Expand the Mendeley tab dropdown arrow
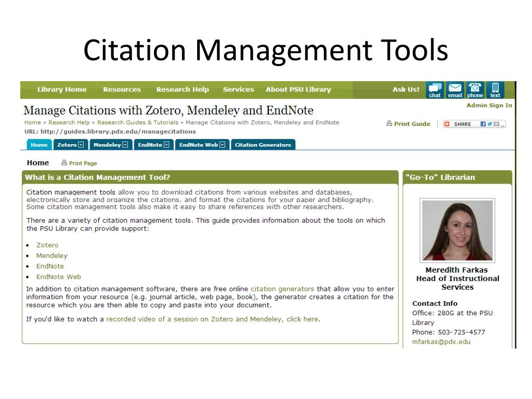This screenshot has height=399, width=532. (x=125, y=145)
